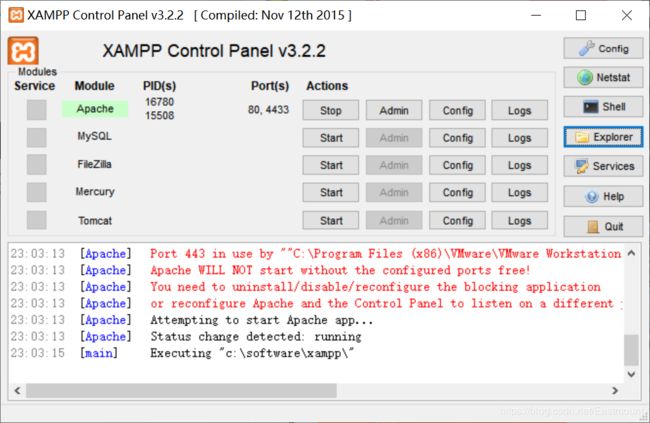Start the Mercury module

[330, 192]
